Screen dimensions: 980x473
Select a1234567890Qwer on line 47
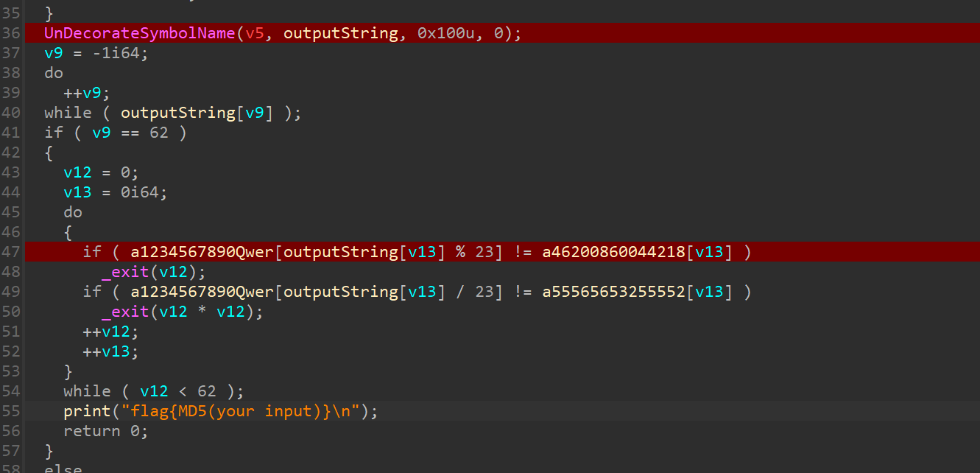pos(202,252)
